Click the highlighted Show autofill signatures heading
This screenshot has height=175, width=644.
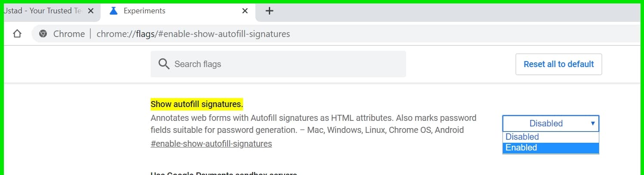click(197, 104)
